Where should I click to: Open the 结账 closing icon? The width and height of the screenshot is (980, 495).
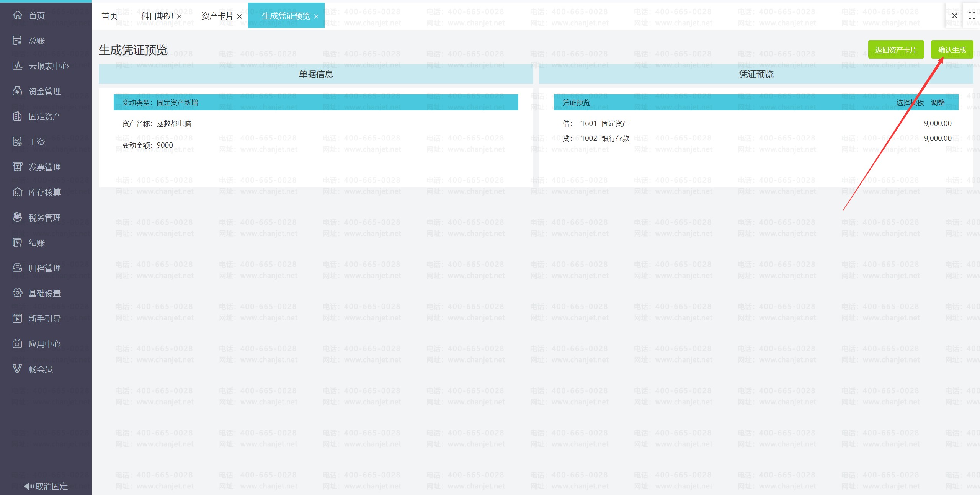17,243
